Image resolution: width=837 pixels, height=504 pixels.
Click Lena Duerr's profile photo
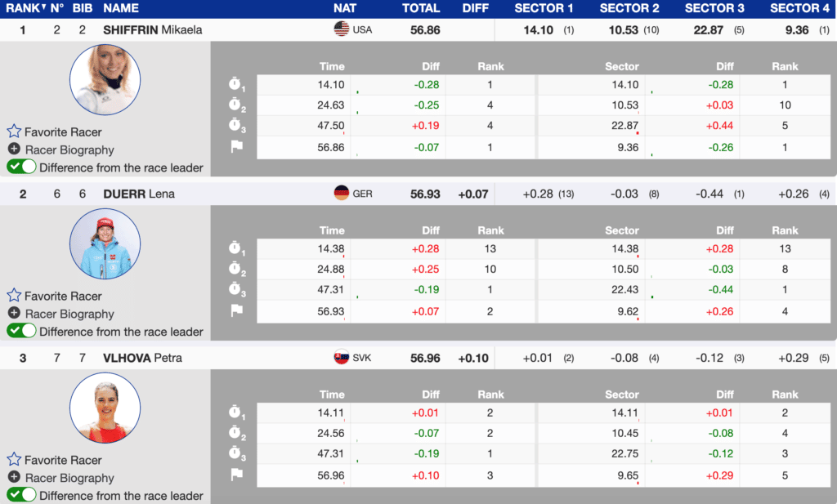105,243
